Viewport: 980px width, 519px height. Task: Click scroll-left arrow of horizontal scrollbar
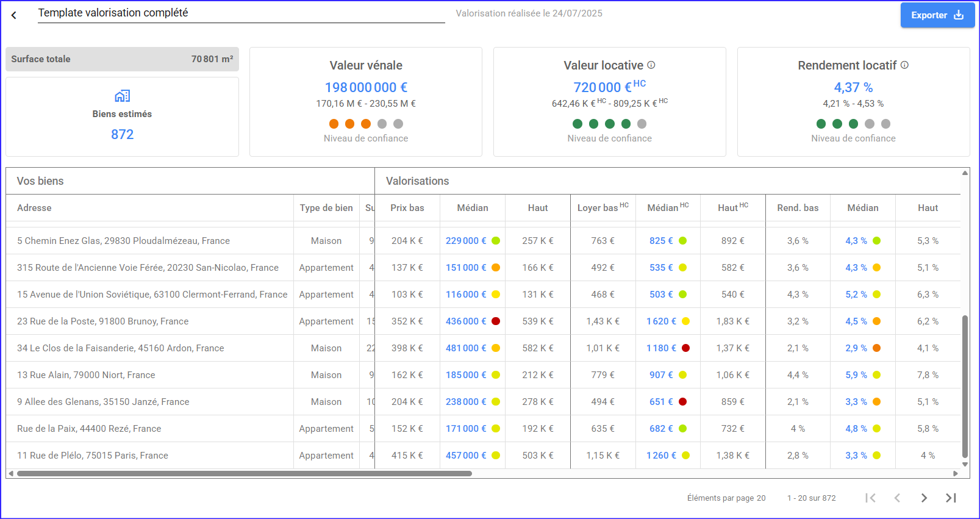click(x=10, y=473)
